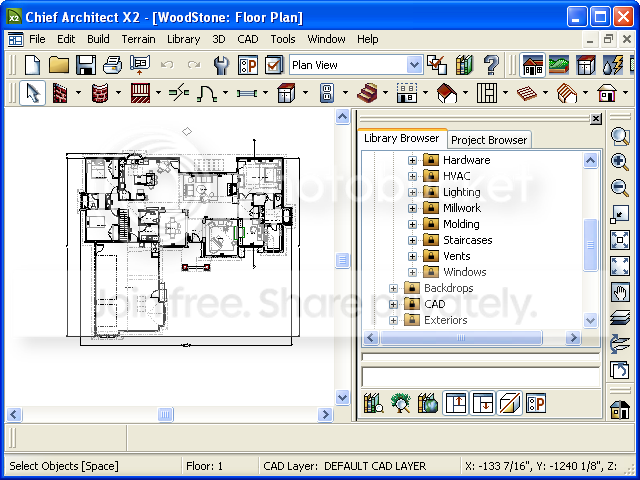Open the File menu
The height and width of the screenshot is (480, 640).
[x=37, y=39]
